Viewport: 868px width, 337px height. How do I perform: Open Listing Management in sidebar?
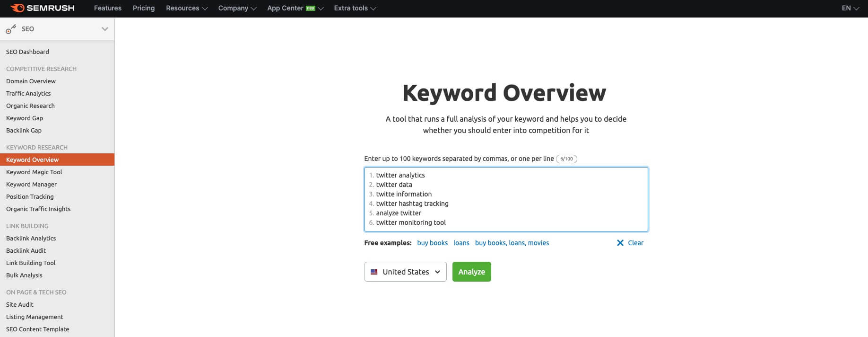(35, 317)
